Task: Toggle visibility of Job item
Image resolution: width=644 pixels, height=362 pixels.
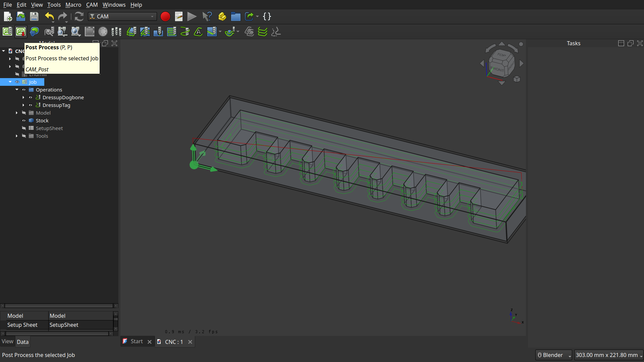Action: coord(17,82)
